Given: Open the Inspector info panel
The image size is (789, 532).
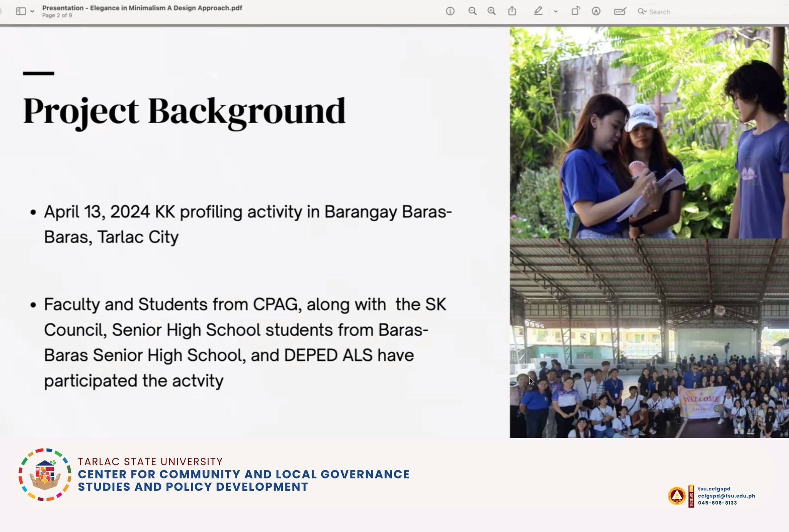Looking at the screenshot, I should pyautogui.click(x=450, y=11).
